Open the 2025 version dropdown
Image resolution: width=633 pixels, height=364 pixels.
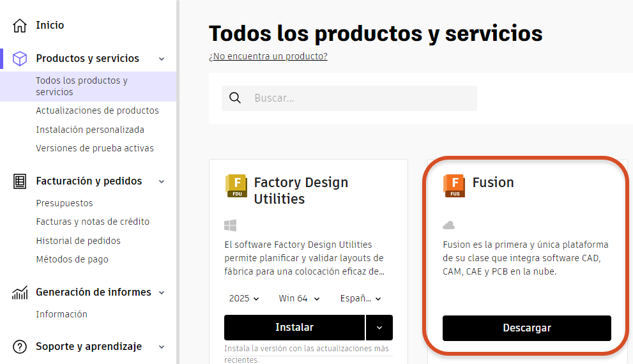(244, 298)
